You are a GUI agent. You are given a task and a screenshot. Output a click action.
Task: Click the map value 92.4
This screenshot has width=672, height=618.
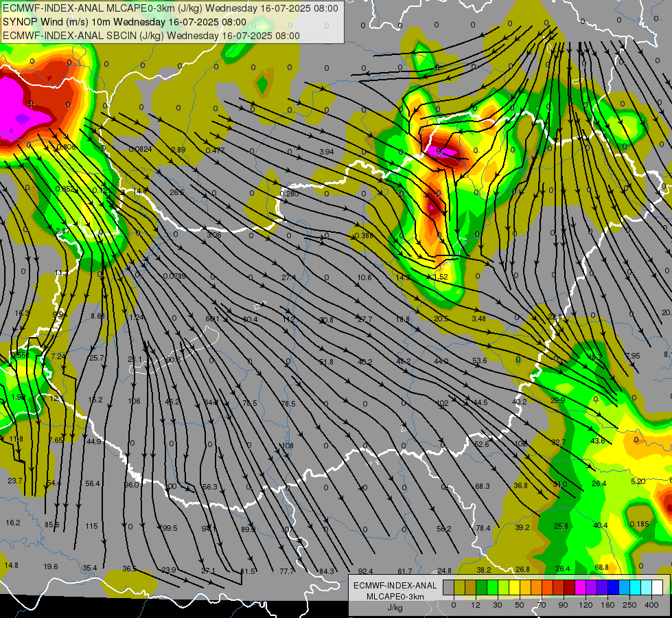pos(365,571)
